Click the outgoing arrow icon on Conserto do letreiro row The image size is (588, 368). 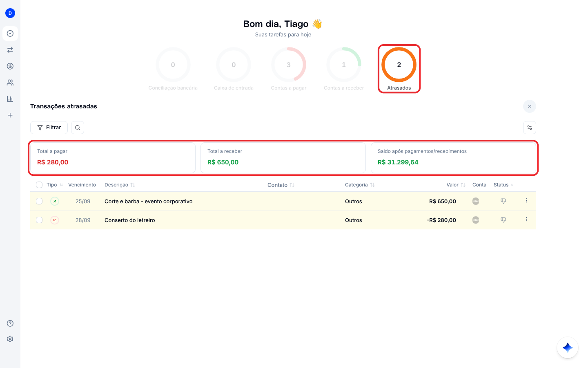[55, 220]
